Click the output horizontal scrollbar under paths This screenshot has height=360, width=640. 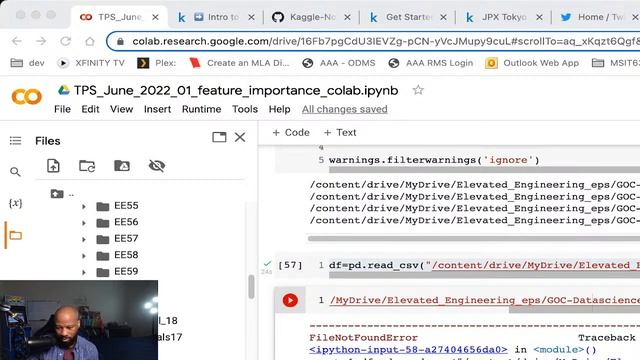click(474, 238)
